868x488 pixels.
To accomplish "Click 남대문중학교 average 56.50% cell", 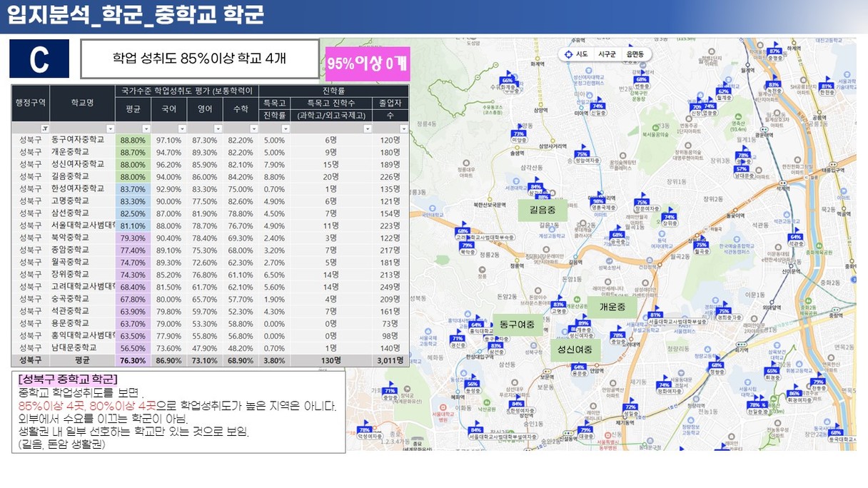I will pos(133,347).
